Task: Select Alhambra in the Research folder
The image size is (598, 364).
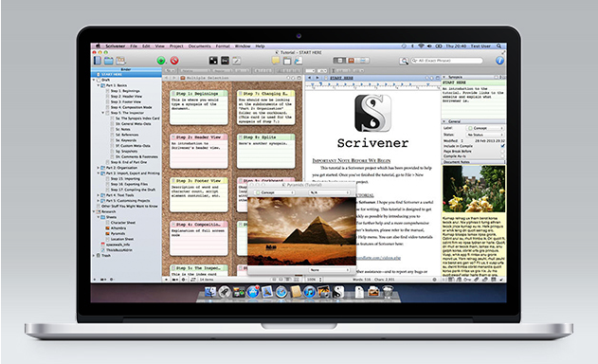Action: [118, 227]
